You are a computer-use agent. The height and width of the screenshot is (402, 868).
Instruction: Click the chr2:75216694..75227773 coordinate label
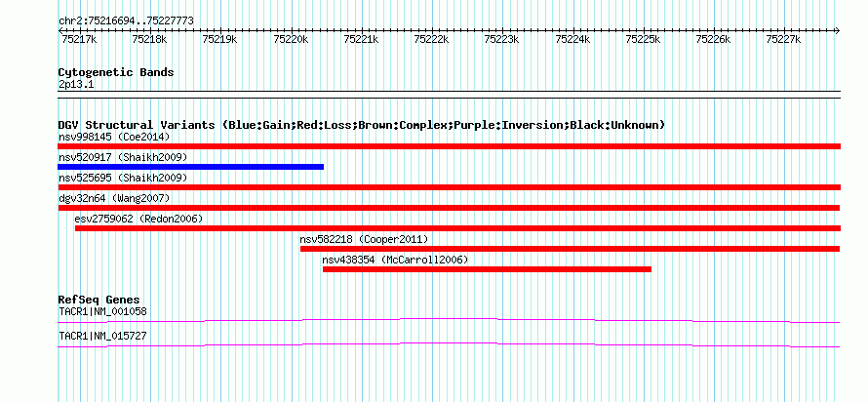pos(126,21)
